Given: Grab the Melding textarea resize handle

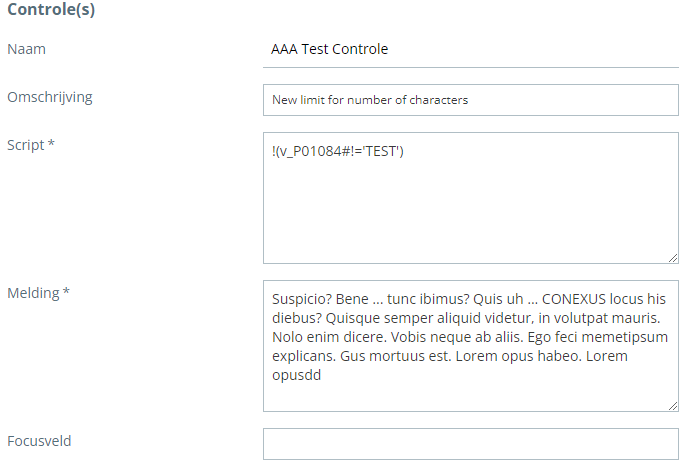Looking at the screenshot, I should point(672,405).
